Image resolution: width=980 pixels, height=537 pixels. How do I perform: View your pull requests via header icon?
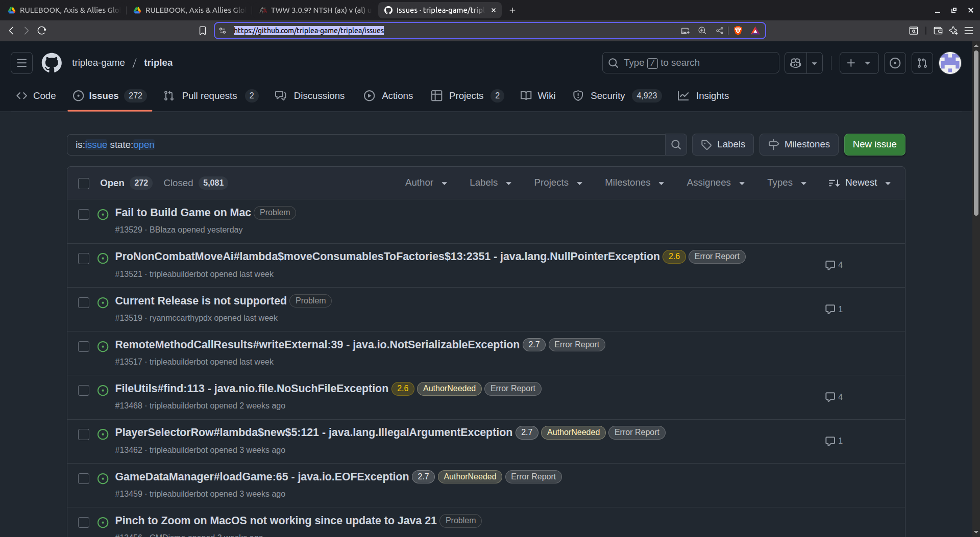coord(922,63)
